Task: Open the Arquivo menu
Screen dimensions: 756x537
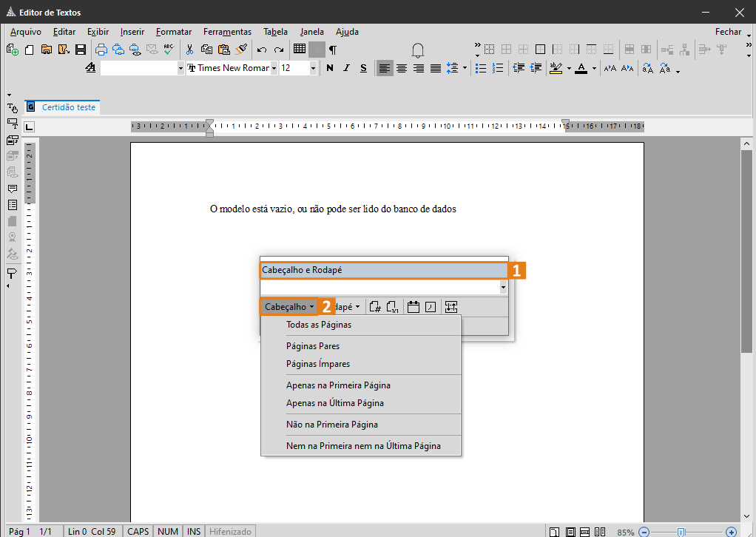Action: [x=26, y=32]
